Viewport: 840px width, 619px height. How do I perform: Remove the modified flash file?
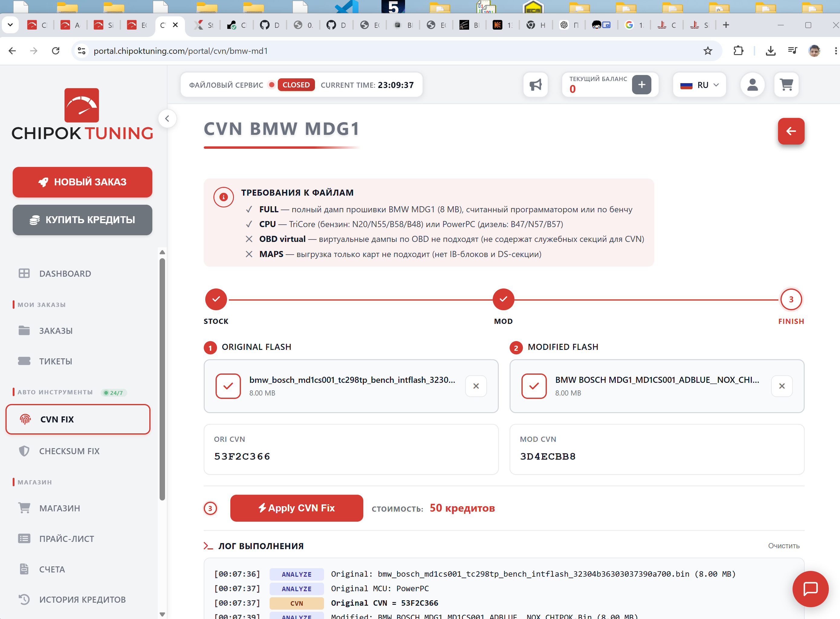click(782, 386)
